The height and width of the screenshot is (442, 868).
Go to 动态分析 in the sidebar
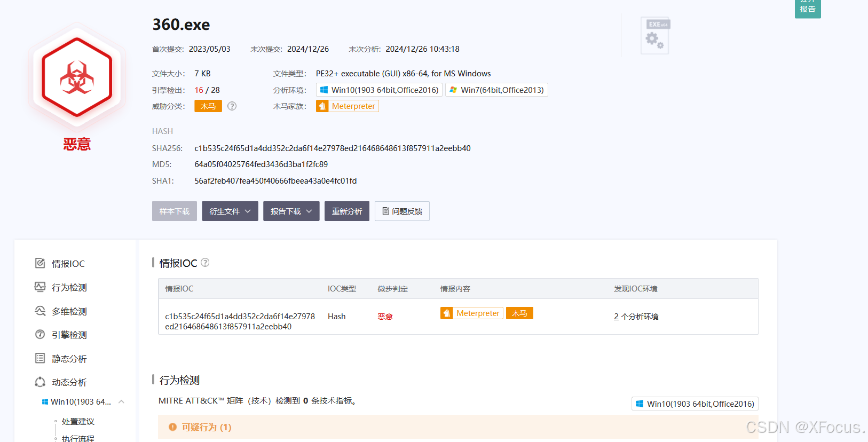tap(69, 382)
